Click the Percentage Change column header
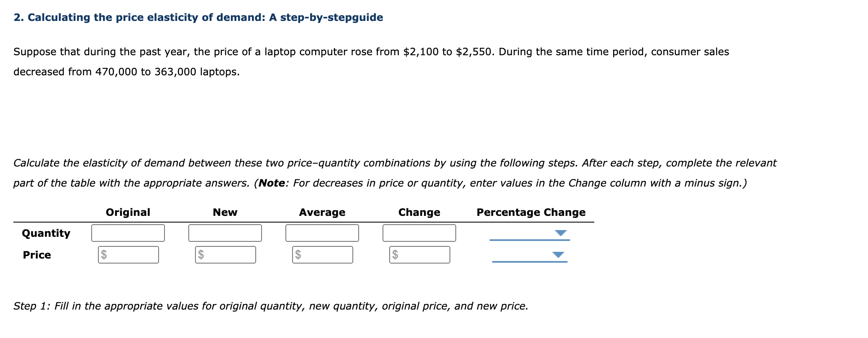Image resolution: width=868 pixels, height=338 pixels. pos(531,212)
